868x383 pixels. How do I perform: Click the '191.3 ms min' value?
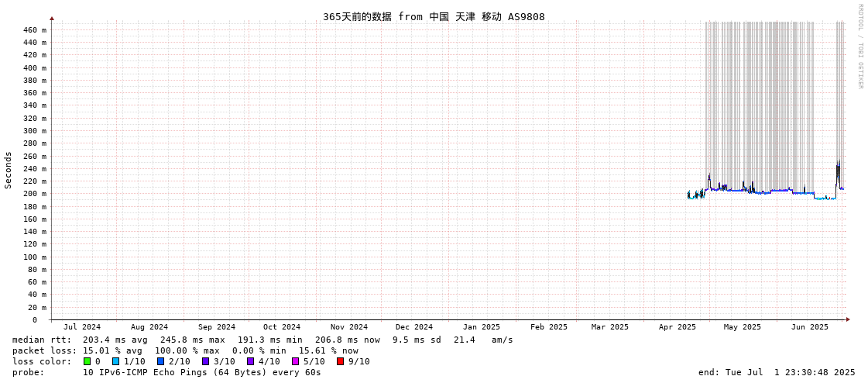(x=270, y=340)
